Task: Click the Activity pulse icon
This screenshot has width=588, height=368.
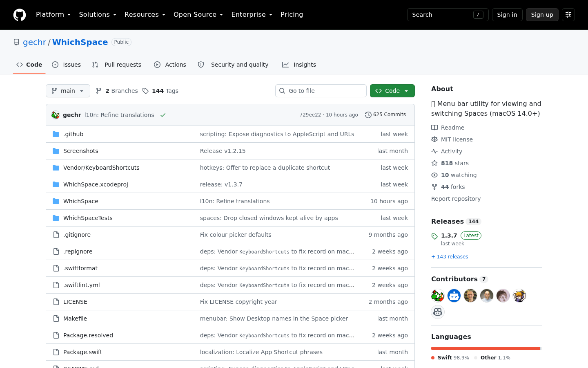Action: click(x=434, y=151)
